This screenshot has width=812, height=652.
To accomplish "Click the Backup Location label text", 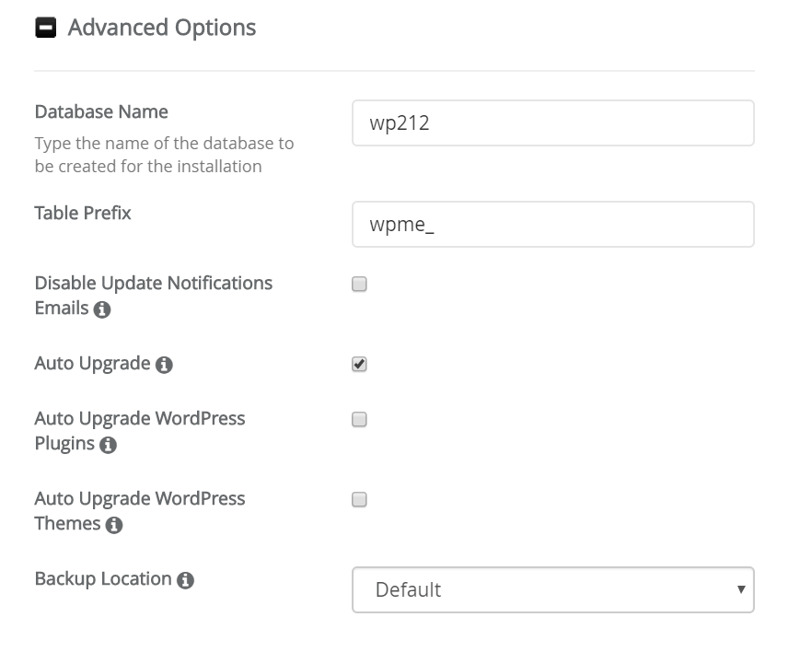I will (103, 578).
